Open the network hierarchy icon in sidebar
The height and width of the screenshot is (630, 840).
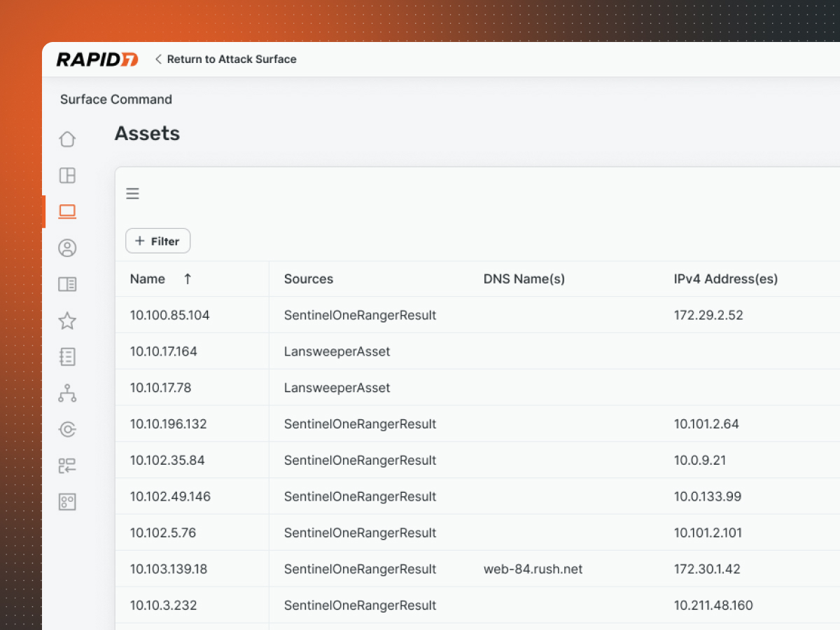[67, 393]
